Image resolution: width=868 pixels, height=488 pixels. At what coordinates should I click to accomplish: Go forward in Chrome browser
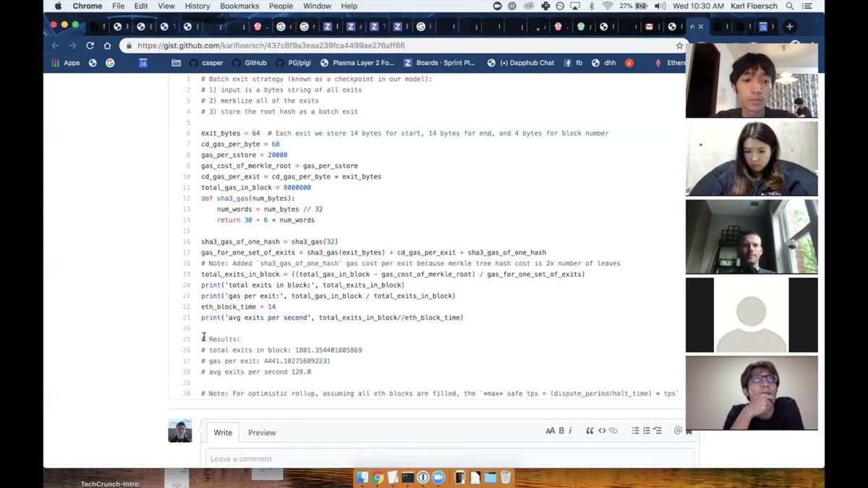point(72,46)
